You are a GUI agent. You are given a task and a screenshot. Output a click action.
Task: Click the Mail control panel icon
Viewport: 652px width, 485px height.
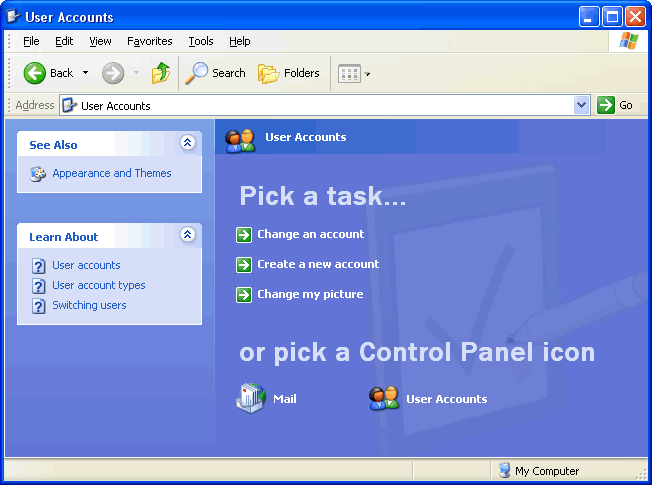251,399
